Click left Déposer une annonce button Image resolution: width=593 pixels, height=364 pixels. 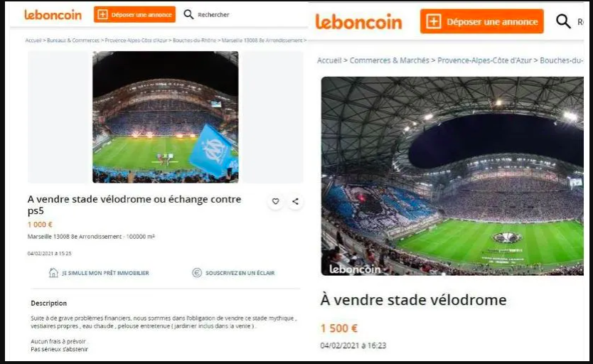[134, 14]
